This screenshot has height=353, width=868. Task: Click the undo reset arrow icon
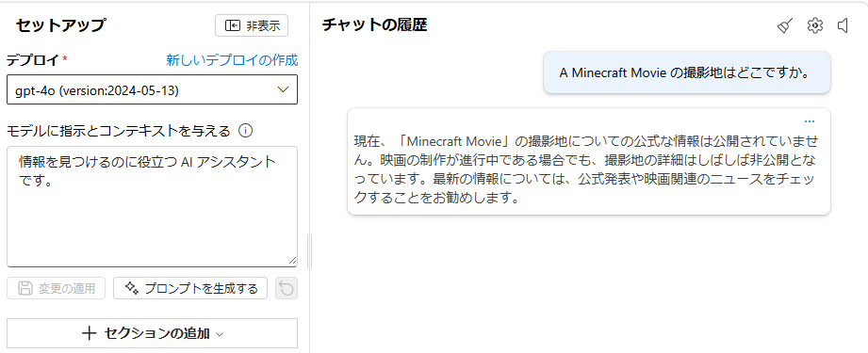pos(287,288)
